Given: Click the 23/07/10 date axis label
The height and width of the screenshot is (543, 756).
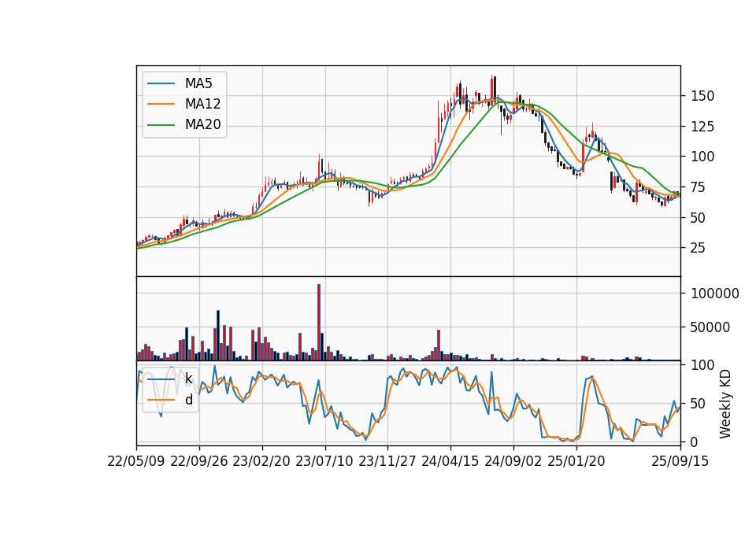Looking at the screenshot, I should tap(324, 461).
